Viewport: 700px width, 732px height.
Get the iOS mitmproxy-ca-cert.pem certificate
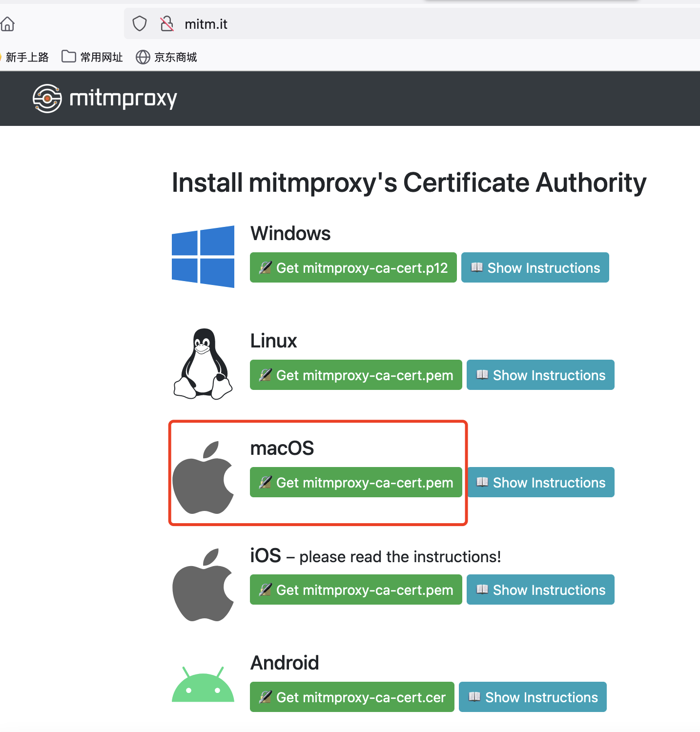click(x=356, y=590)
